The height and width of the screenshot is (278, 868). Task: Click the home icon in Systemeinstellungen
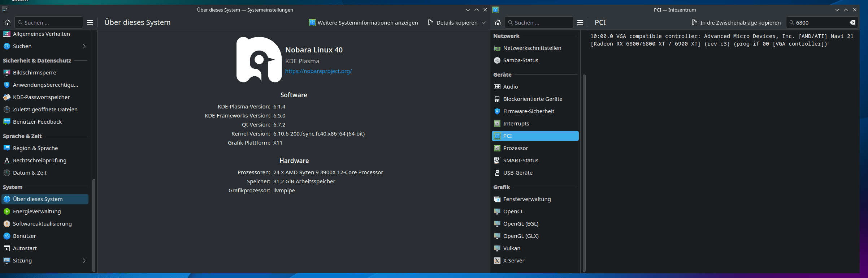8,22
